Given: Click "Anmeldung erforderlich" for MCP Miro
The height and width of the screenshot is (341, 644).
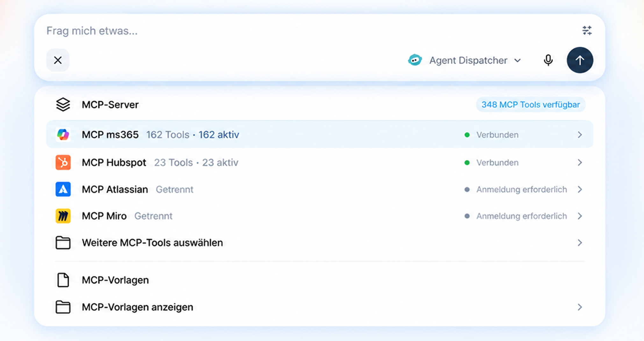Looking at the screenshot, I should [x=521, y=216].
